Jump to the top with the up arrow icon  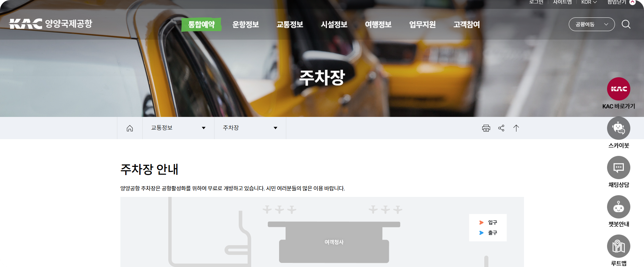(516, 128)
